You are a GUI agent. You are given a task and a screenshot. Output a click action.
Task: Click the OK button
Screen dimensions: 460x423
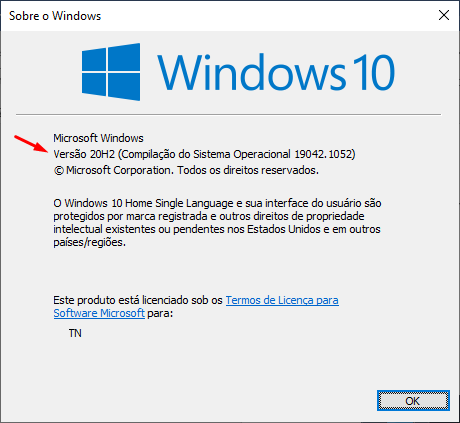413,400
